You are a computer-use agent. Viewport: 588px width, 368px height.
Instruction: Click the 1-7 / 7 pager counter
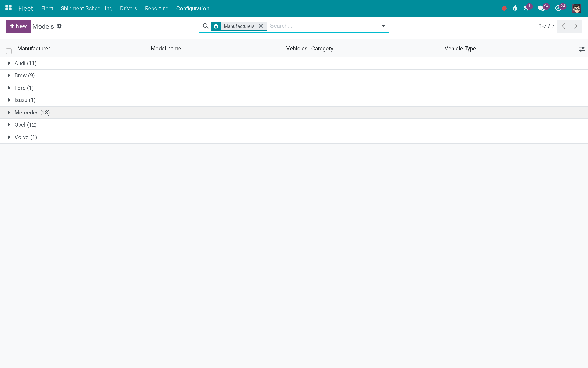point(547,26)
